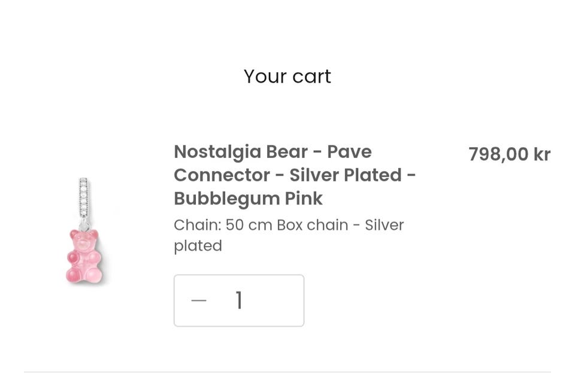Click the minus icon to decrease quantity

199,300
